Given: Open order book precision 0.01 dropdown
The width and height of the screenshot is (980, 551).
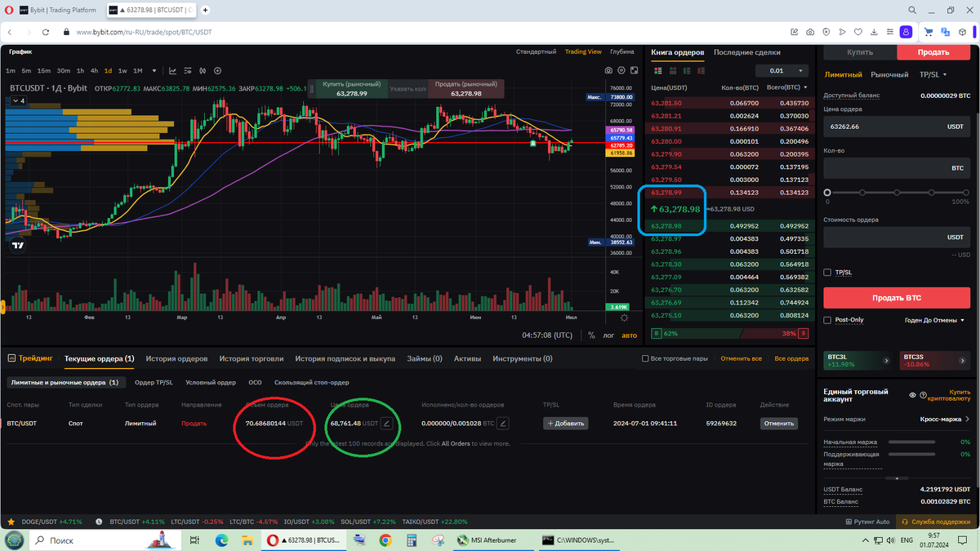Looking at the screenshot, I should tap(782, 71).
